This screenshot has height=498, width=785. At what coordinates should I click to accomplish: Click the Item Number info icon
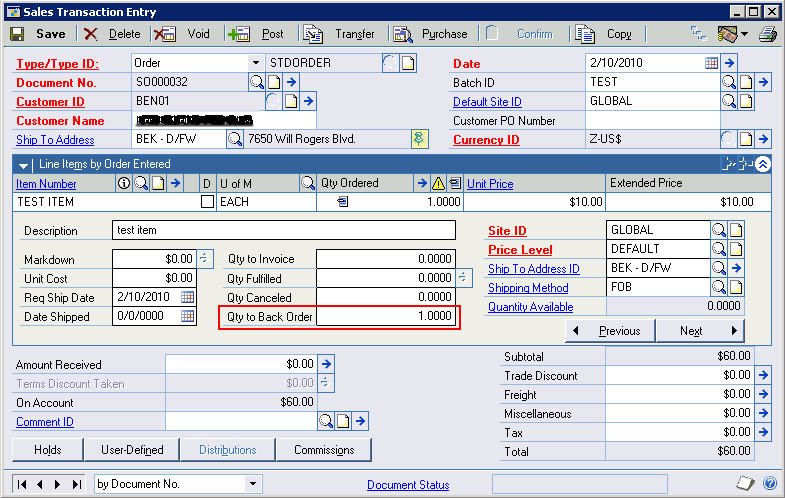tap(123, 183)
